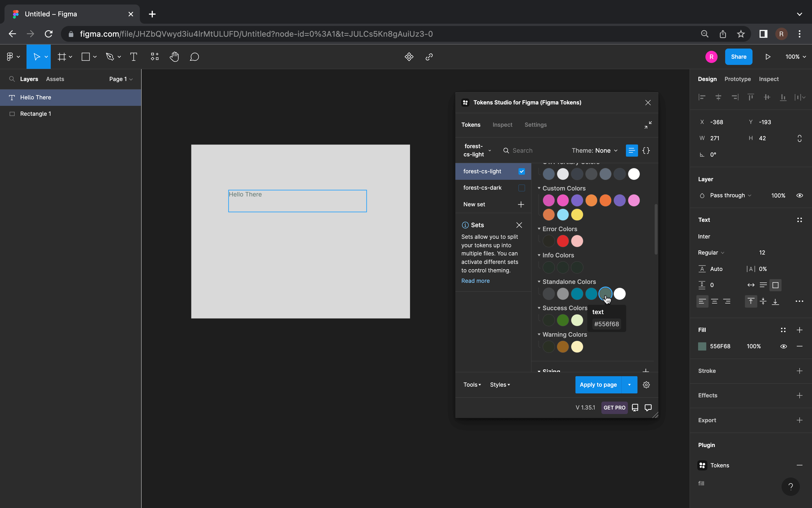
Task: Align text to top vertically
Action: coord(751,301)
